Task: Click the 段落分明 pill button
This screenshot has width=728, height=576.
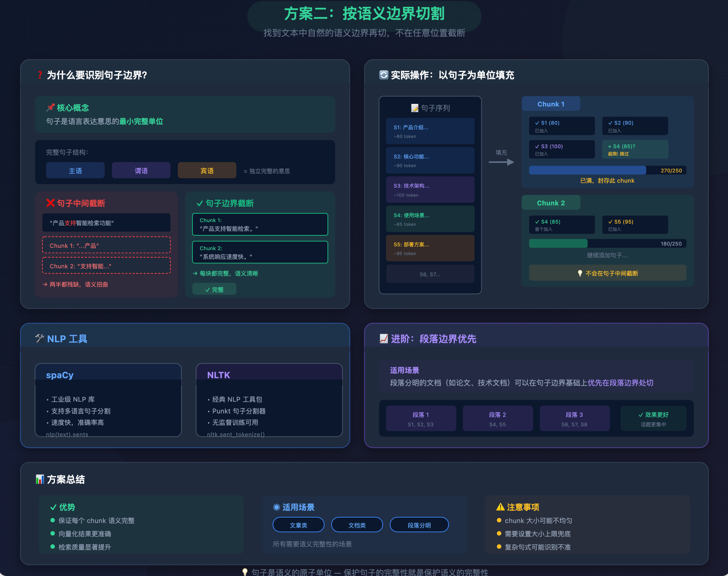Action: click(419, 525)
